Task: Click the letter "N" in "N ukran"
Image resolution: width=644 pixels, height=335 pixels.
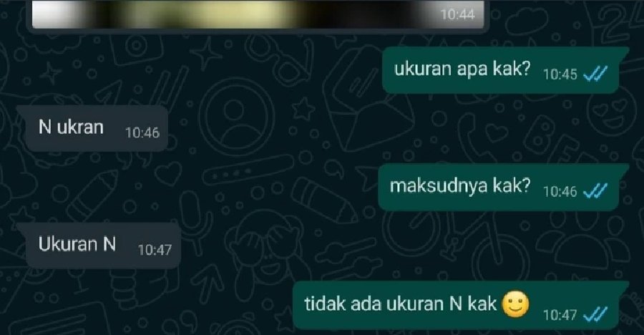Action: click(45, 127)
